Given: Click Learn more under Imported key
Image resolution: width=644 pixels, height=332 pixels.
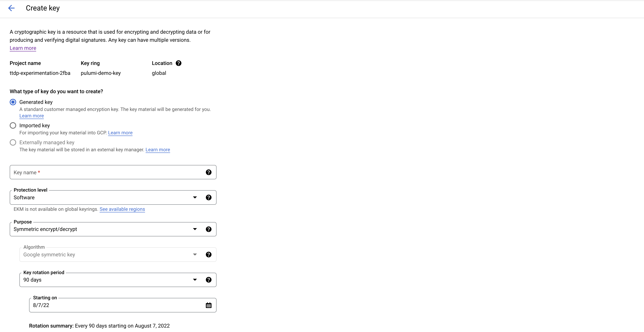Looking at the screenshot, I should pos(120,133).
